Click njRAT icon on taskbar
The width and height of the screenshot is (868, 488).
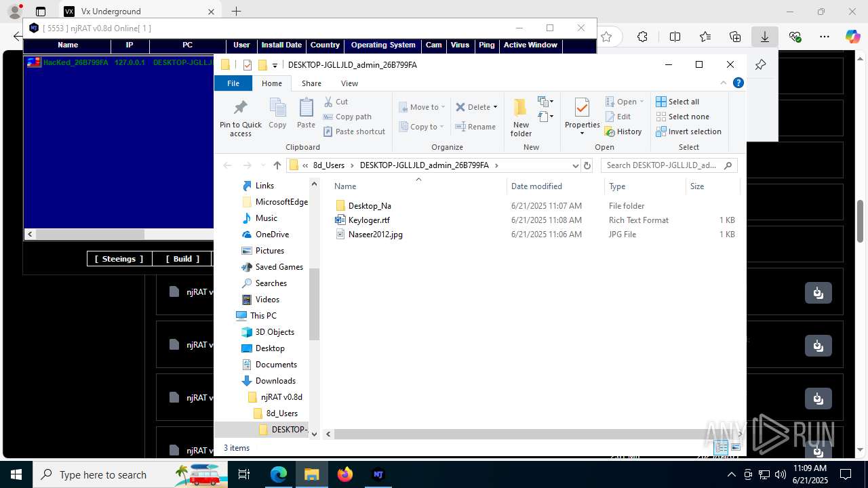(x=378, y=474)
